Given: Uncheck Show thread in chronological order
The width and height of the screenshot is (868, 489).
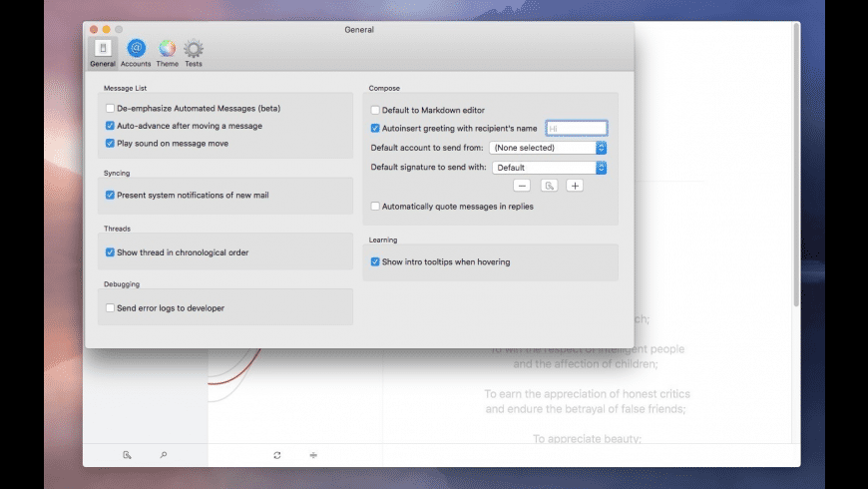Looking at the screenshot, I should (x=110, y=252).
